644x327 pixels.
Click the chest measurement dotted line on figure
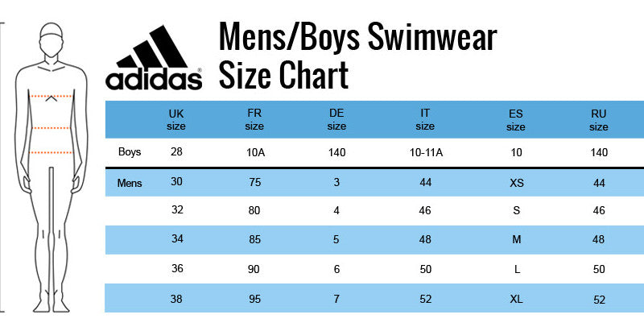pos(52,97)
